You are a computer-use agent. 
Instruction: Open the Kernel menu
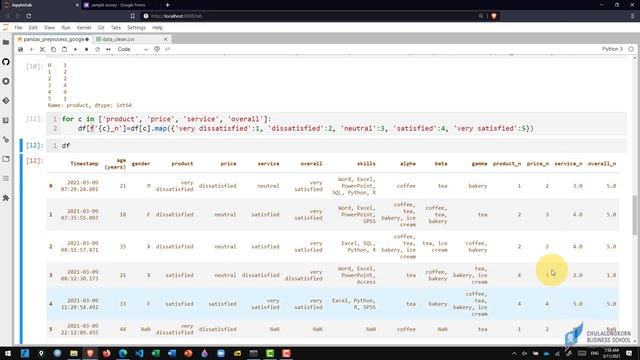pyautogui.click(x=84, y=28)
